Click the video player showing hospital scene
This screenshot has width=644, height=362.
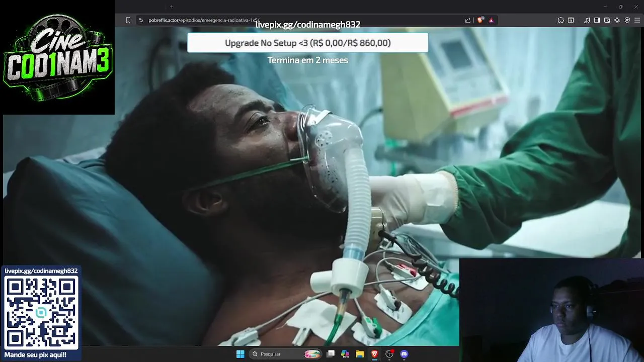click(x=322, y=186)
